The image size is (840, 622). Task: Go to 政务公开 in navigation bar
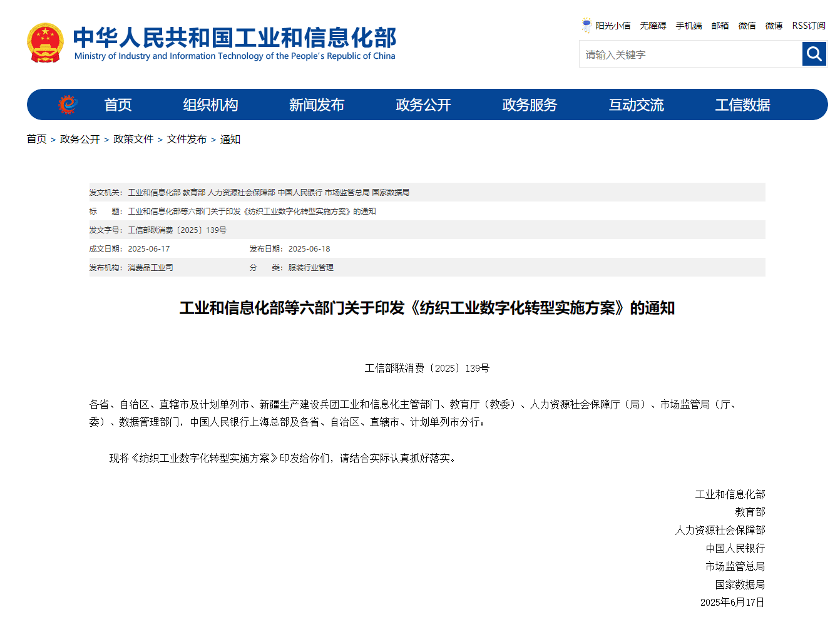tap(423, 105)
